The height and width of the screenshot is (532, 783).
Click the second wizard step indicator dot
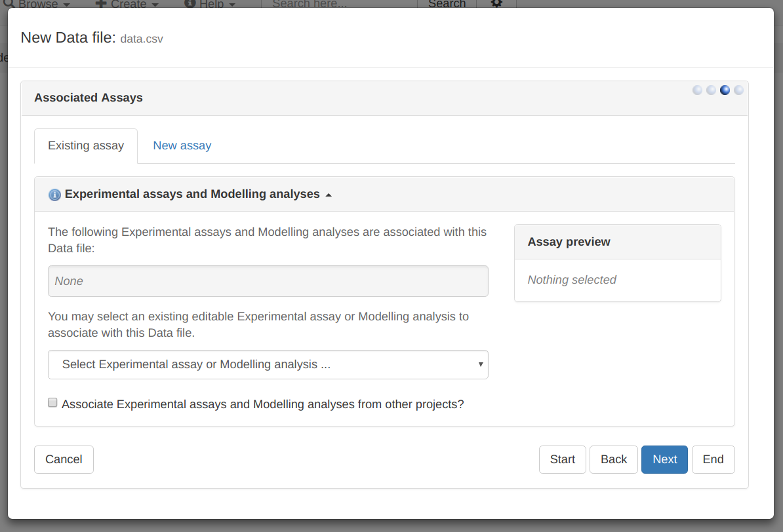711,90
